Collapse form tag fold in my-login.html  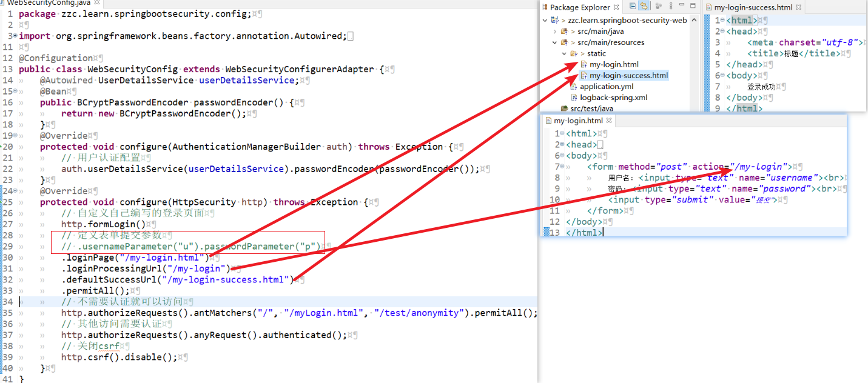[562, 166]
